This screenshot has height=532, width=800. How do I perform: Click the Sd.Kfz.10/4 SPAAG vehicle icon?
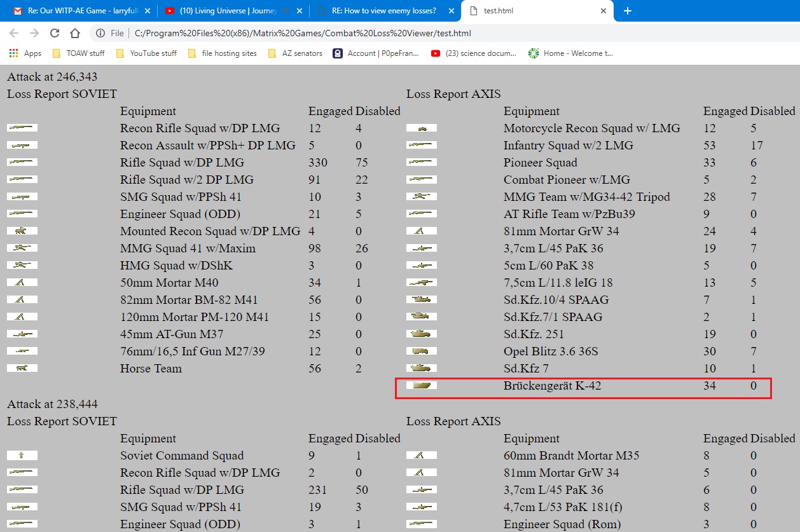(422, 299)
